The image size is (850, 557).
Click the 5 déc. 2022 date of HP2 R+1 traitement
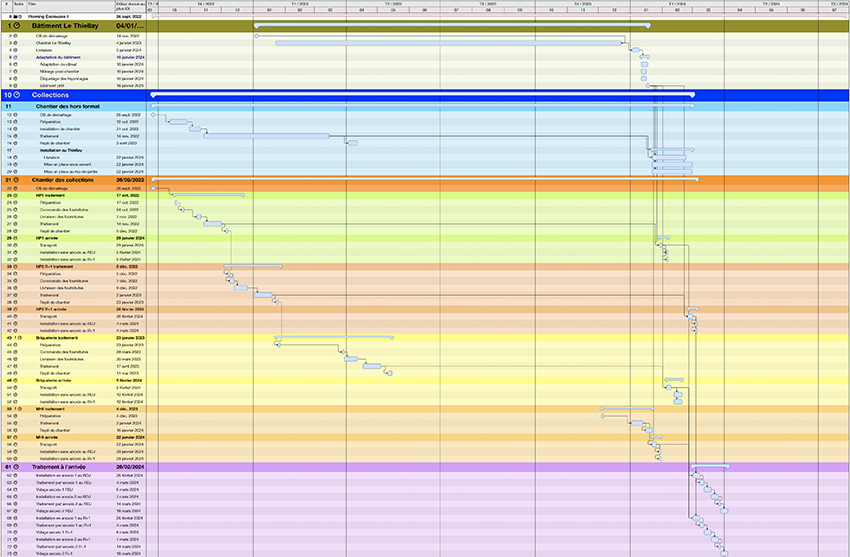(x=127, y=267)
